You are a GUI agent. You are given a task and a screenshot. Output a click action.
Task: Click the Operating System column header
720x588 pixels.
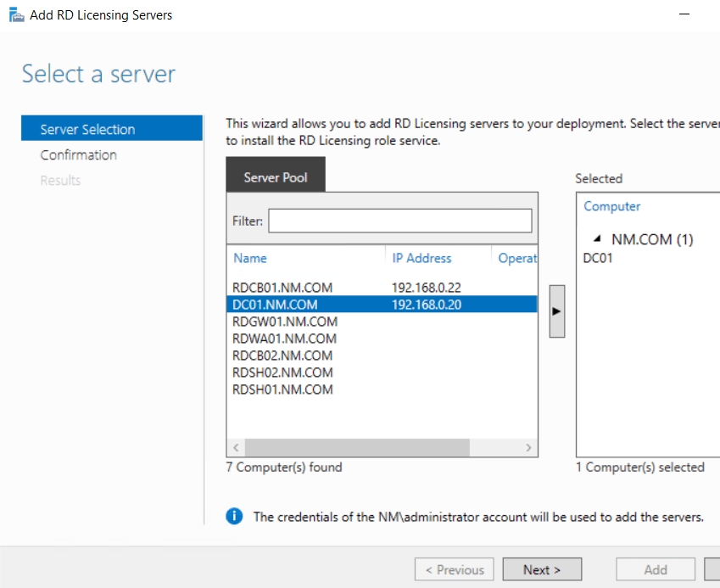517,258
